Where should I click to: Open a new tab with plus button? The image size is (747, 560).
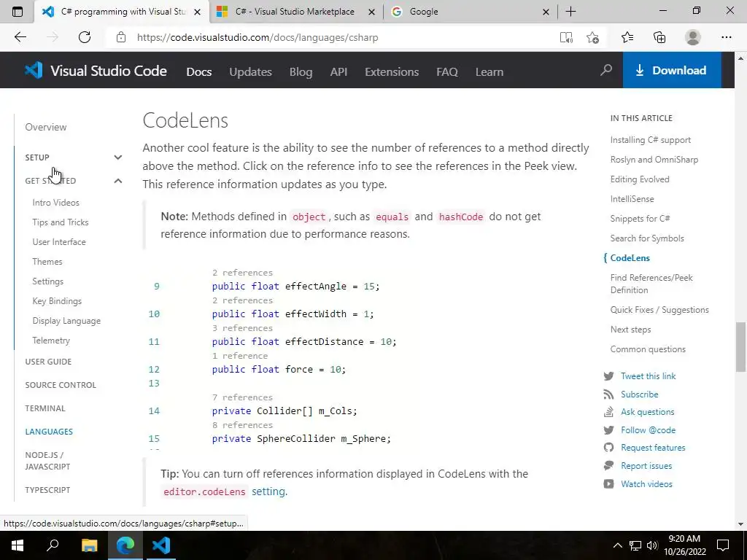pos(570,12)
